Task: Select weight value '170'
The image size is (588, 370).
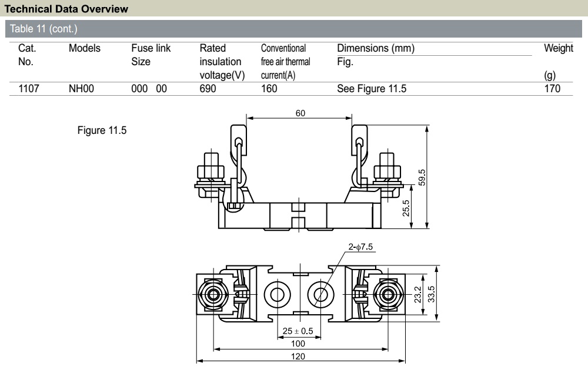Action: tap(552, 89)
